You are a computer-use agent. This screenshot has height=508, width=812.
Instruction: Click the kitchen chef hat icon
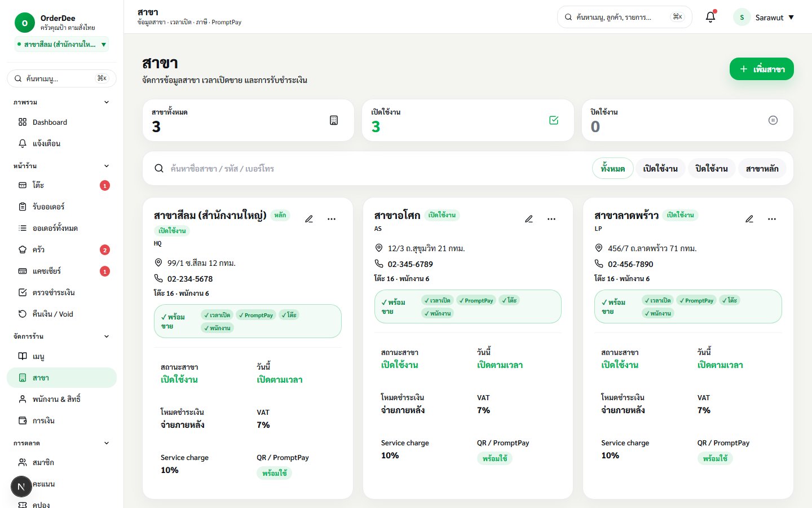23,249
